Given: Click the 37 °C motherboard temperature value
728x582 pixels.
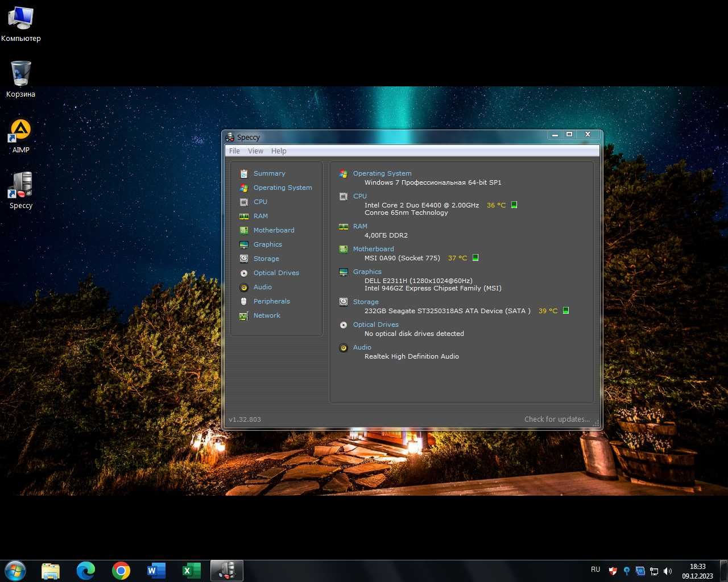Looking at the screenshot, I should [457, 258].
